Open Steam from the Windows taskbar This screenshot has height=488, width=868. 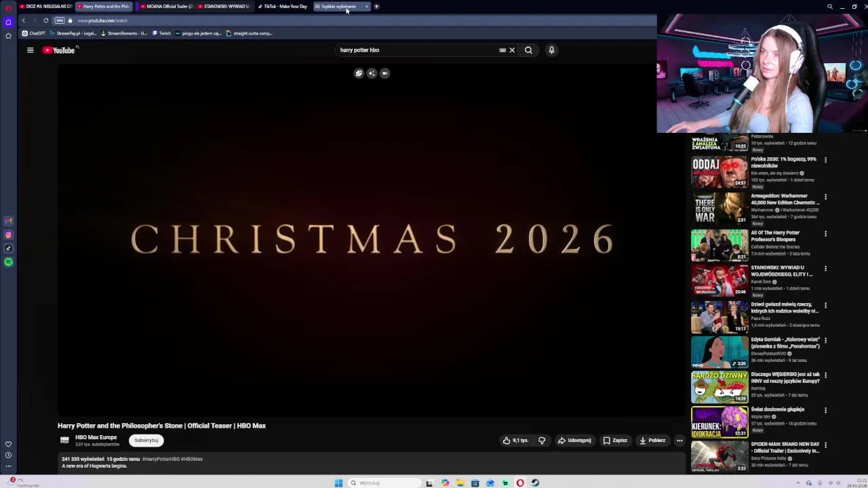coord(535,483)
